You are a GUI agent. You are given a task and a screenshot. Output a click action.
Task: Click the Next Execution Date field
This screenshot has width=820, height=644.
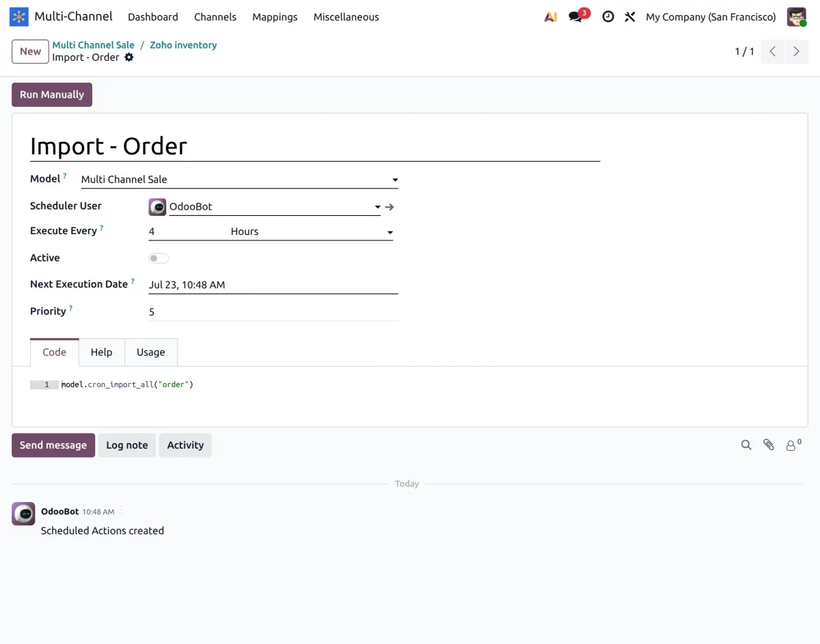(x=273, y=285)
